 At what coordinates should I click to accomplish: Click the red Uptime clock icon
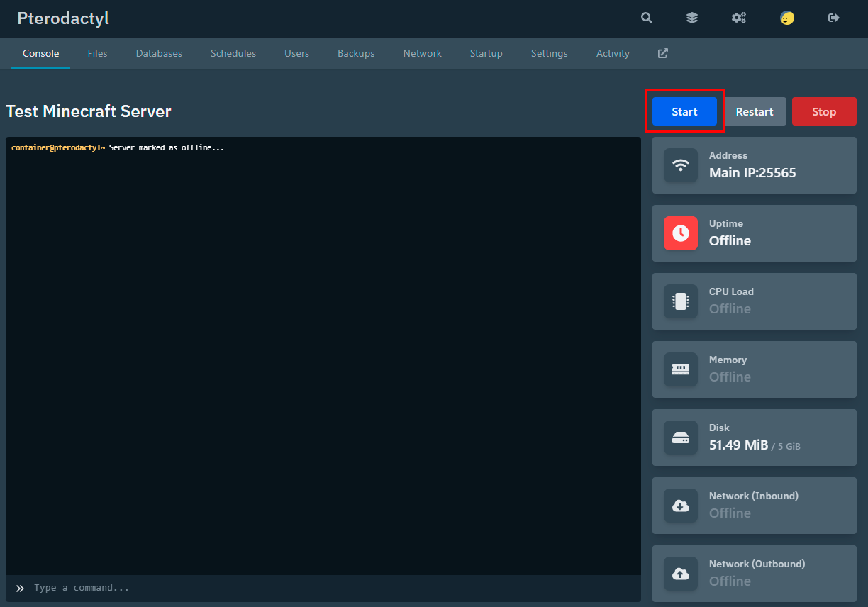pyautogui.click(x=681, y=233)
